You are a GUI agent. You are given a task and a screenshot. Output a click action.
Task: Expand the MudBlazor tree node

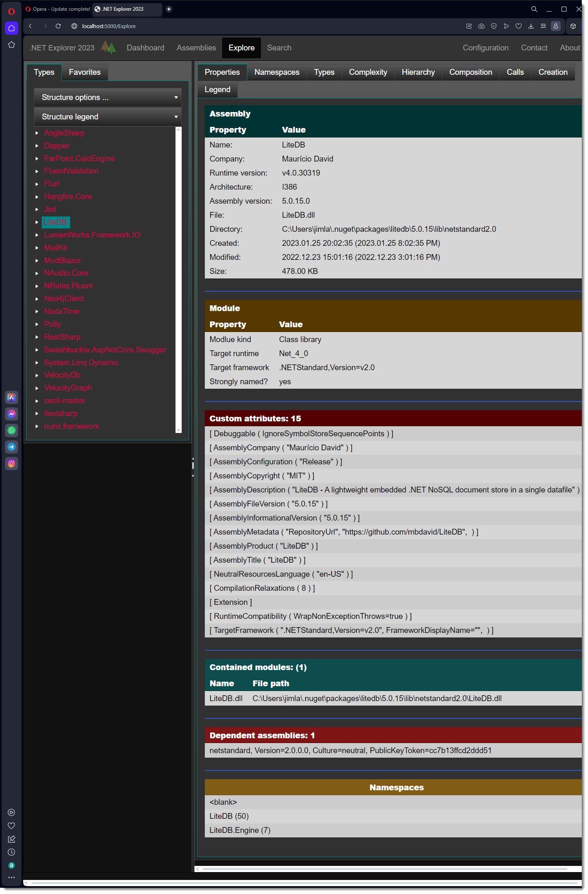37,261
